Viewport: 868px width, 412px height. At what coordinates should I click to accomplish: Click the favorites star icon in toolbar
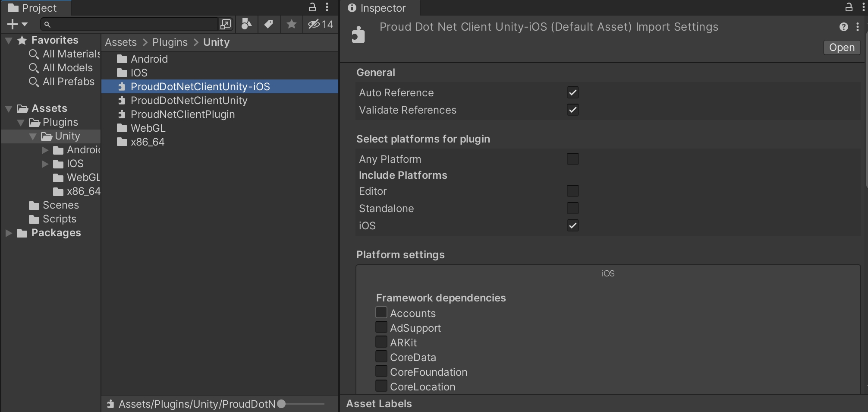292,24
